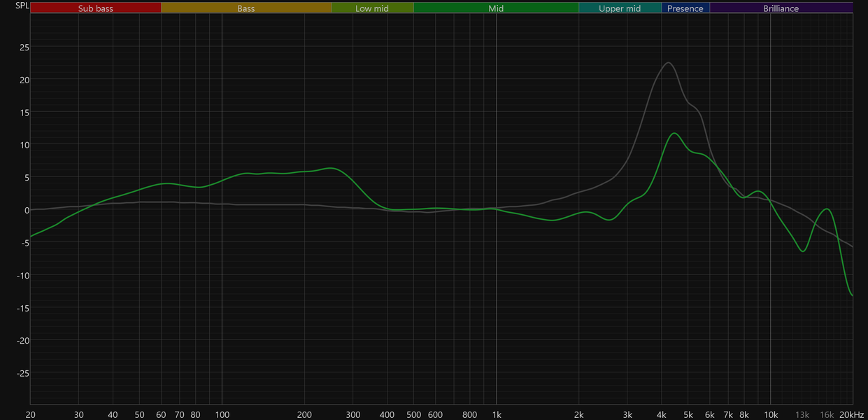Click the 30 Hz frequency label
868x420 pixels.
(x=78, y=414)
